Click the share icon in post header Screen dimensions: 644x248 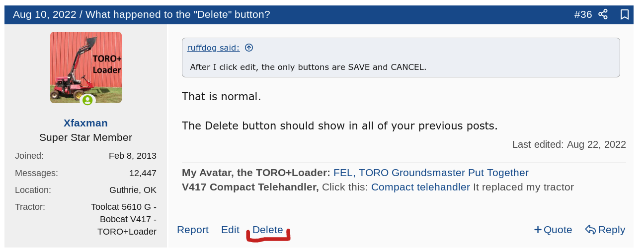coord(603,14)
